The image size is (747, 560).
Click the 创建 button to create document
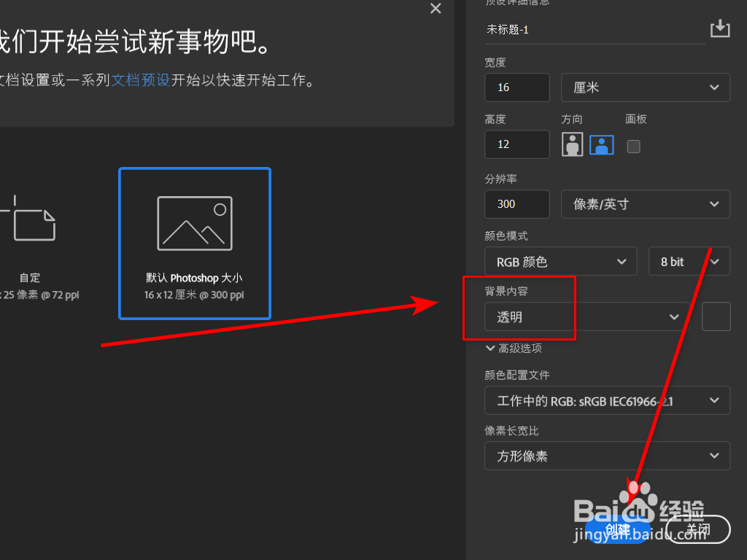tap(616, 530)
